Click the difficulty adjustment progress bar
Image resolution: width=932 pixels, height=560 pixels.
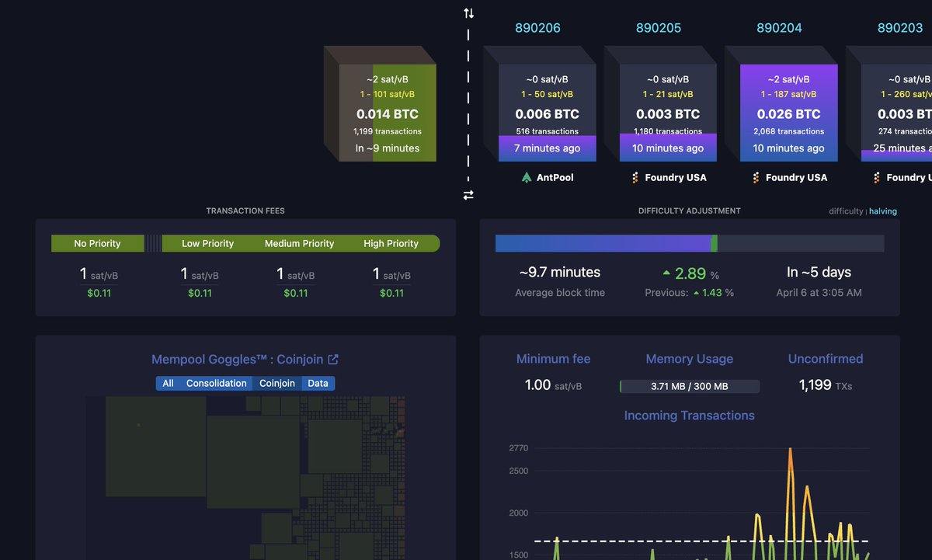[x=689, y=244]
